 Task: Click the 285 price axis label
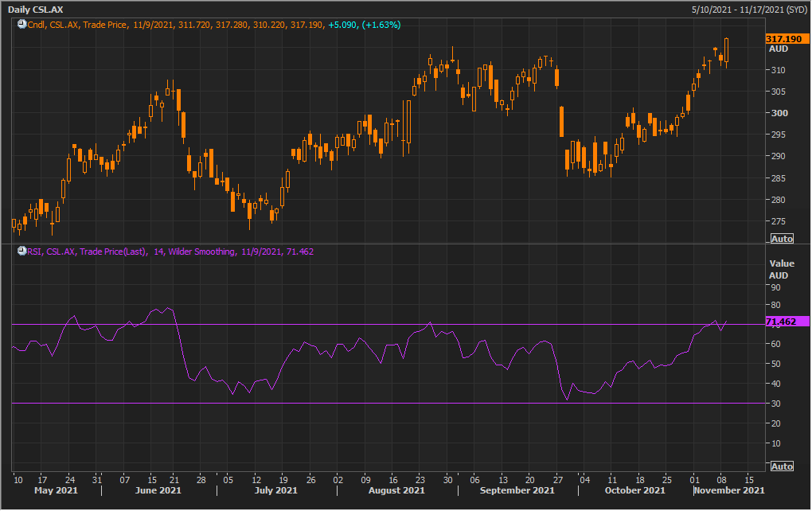pyautogui.click(x=778, y=178)
